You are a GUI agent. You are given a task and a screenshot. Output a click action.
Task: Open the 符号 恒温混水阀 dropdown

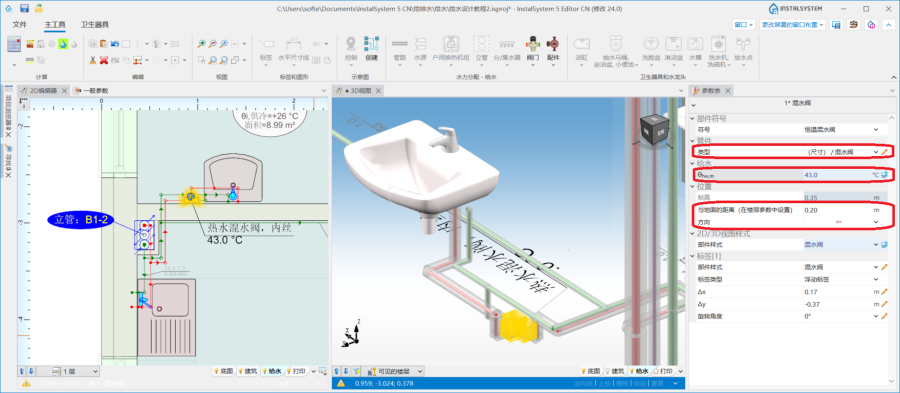point(876,130)
